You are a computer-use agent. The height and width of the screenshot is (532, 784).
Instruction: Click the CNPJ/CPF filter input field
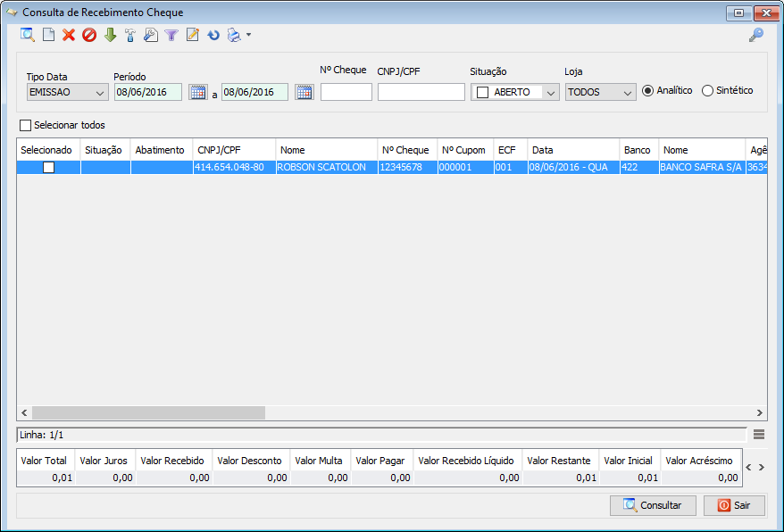[x=421, y=92]
